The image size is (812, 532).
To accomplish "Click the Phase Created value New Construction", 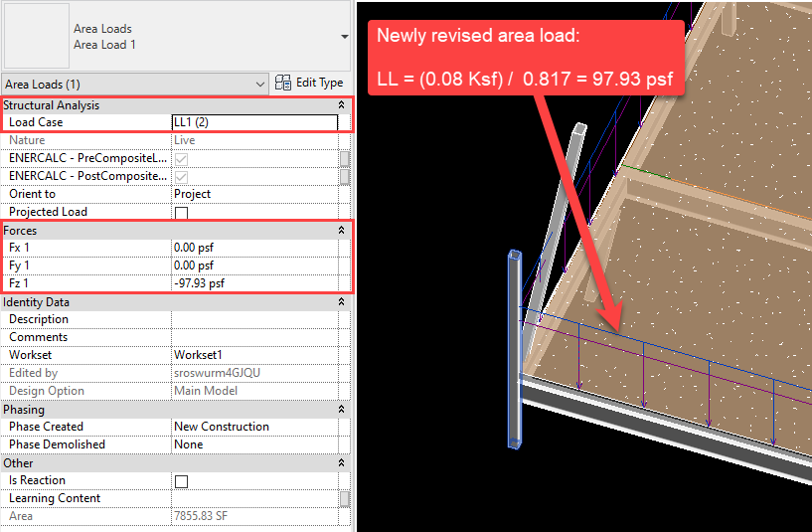I will coord(254,427).
